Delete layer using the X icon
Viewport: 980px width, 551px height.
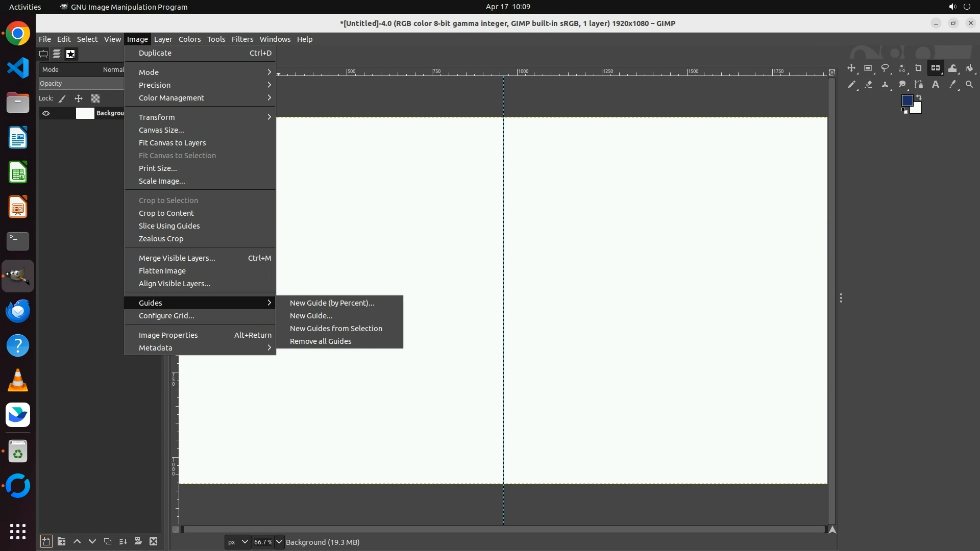[x=153, y=541]
